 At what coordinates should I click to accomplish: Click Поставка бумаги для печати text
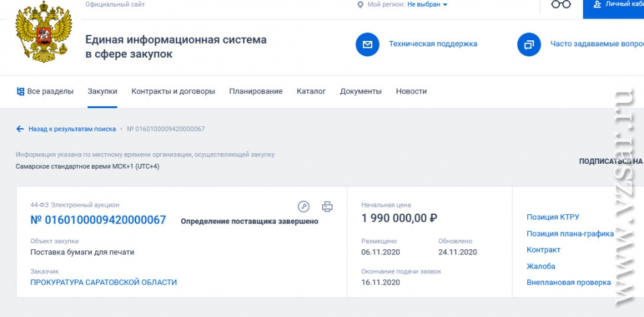click(82, 252)
